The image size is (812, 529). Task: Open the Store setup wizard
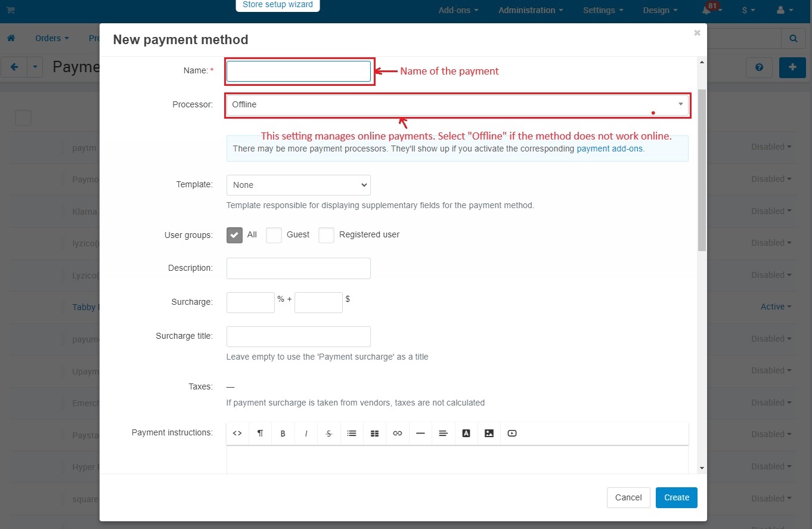point(278,5)
